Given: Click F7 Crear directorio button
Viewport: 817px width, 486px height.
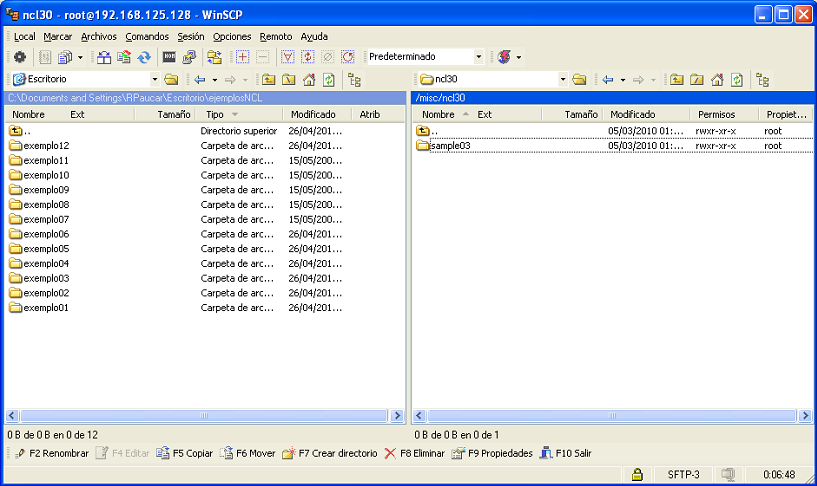Looking at the screenshot, I should pyautogui.click(x=330, y=453).
